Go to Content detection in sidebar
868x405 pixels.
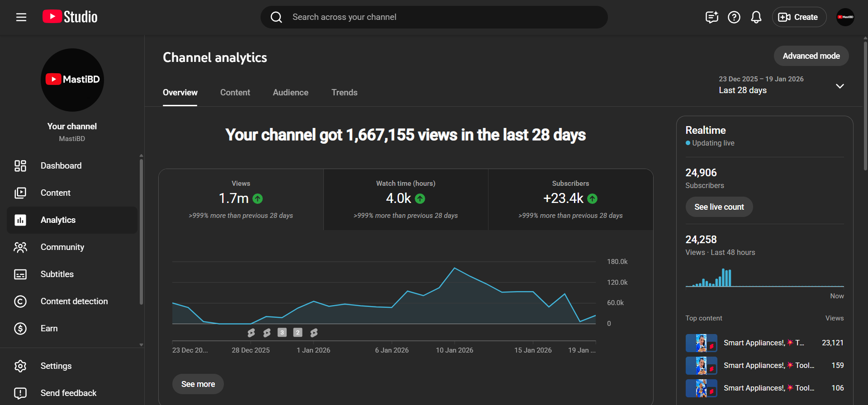pos(74,301)
